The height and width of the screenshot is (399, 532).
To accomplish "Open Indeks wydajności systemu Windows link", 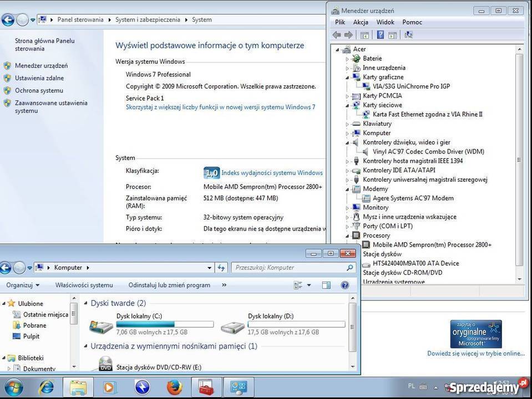I will [272, 172].
